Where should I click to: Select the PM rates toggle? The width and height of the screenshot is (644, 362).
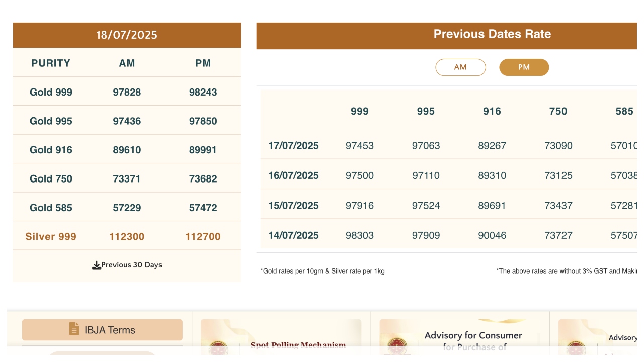coord(524,67)
